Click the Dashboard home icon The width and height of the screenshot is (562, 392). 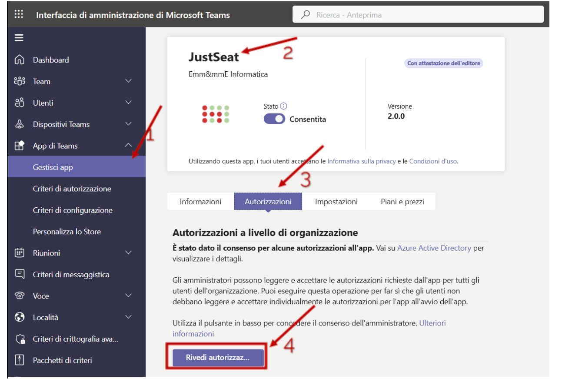[20, 60]
